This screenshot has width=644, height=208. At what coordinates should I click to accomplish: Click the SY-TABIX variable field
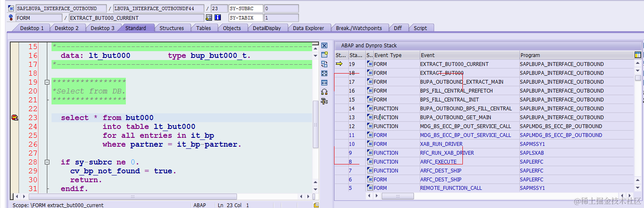tap(246, 18)
